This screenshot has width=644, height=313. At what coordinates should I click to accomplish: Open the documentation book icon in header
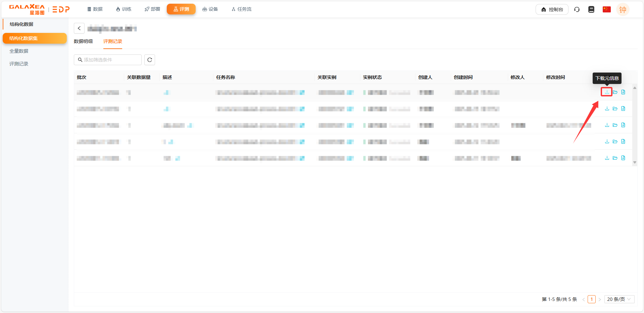tap(591, 9)
